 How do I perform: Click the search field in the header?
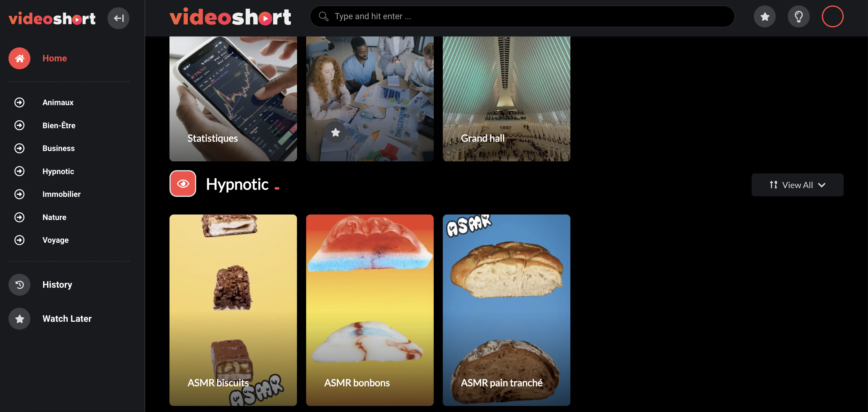(x=522, y=16)
